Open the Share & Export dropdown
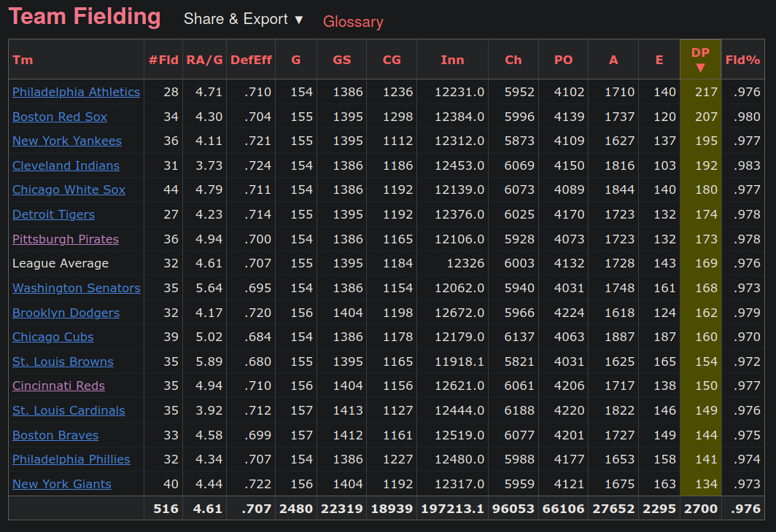Screen dimensions: 776x532 point(243,19)
